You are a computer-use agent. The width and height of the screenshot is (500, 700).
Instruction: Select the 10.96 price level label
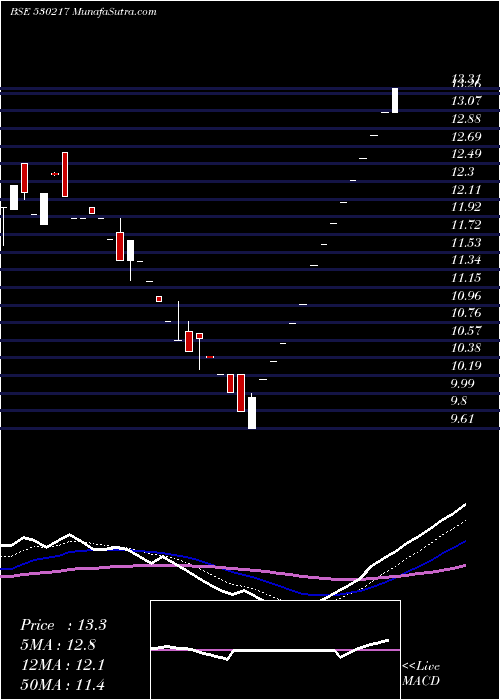point(466,296)
